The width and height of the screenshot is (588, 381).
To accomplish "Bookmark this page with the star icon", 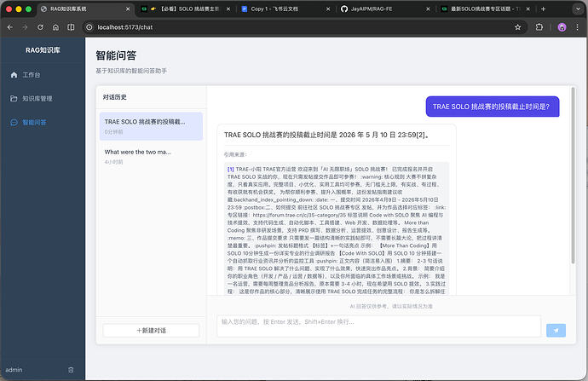I will (518, 27).
